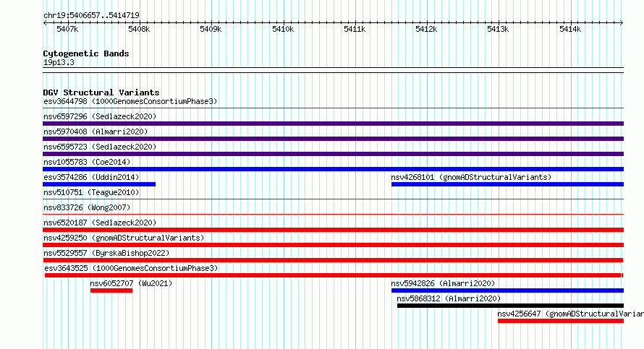Screen dimensions: 644x349
Task: Click the nsv4268101 gnomADStructuralVariants label
Action: tap(471, 177)
